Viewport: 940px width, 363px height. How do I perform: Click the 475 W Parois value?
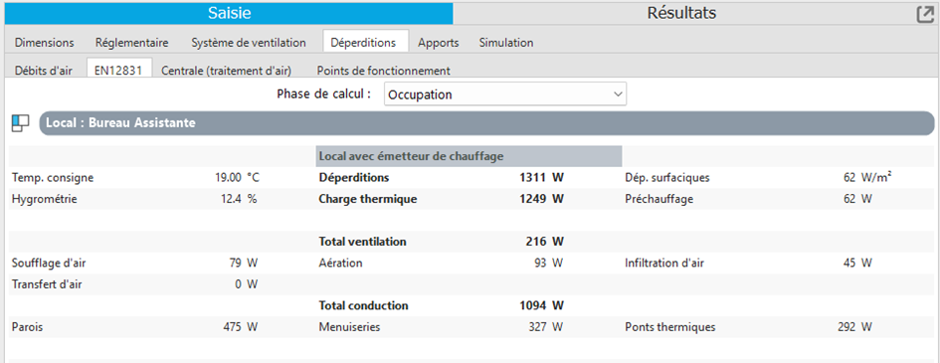(x=240, y=328)
